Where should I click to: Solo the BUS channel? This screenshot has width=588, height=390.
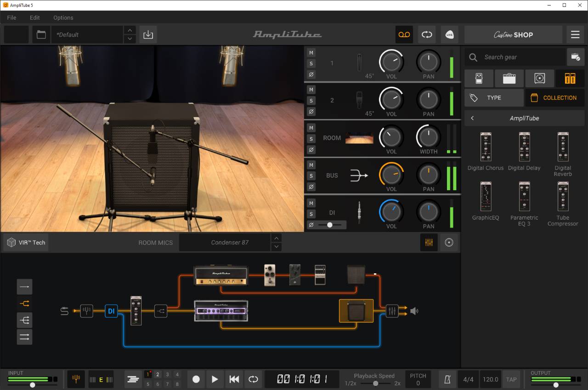pyautogui.click(x=311, y=176)
